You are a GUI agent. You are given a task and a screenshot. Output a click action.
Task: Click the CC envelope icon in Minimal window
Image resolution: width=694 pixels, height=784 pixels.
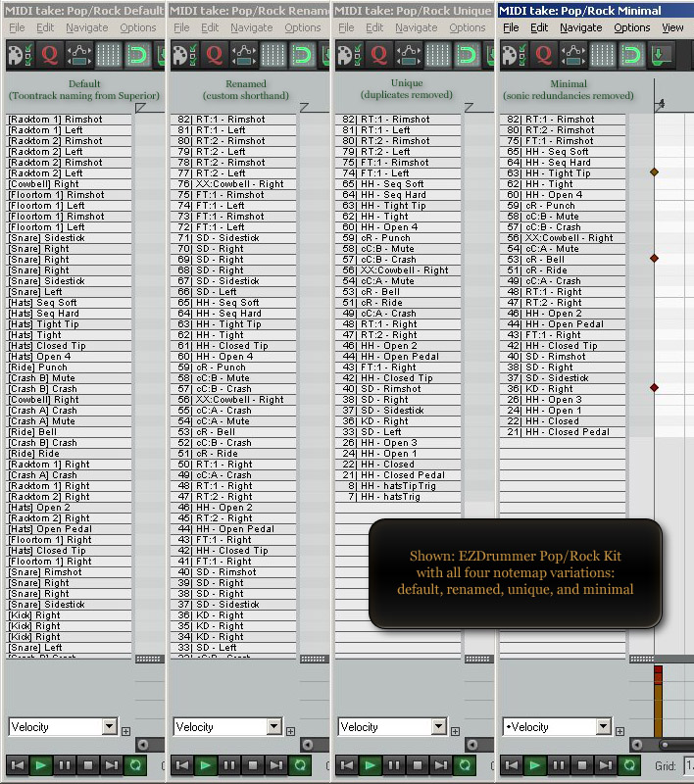click(573, 55)
